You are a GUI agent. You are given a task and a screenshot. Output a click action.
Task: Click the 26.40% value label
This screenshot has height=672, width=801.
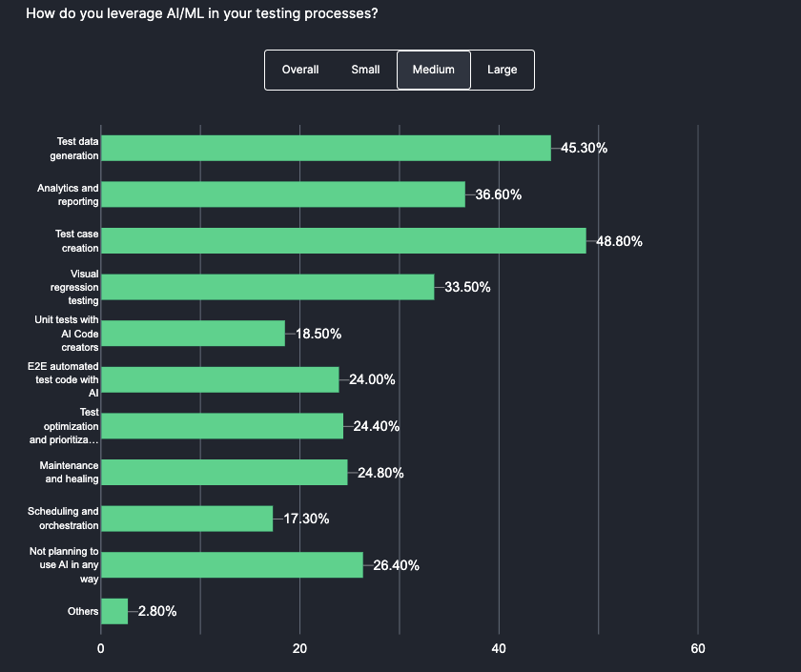397,565
